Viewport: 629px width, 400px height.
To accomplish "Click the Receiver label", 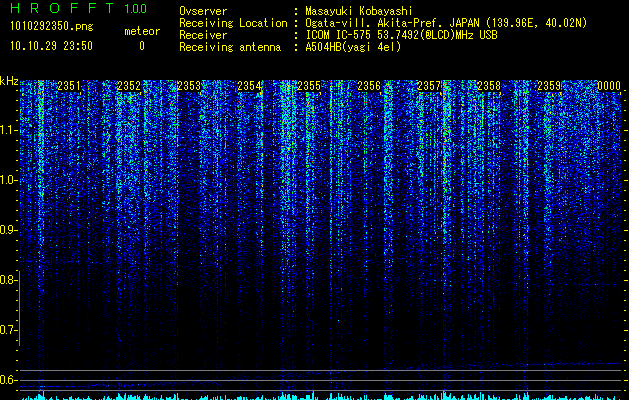I will click(203, 35).
